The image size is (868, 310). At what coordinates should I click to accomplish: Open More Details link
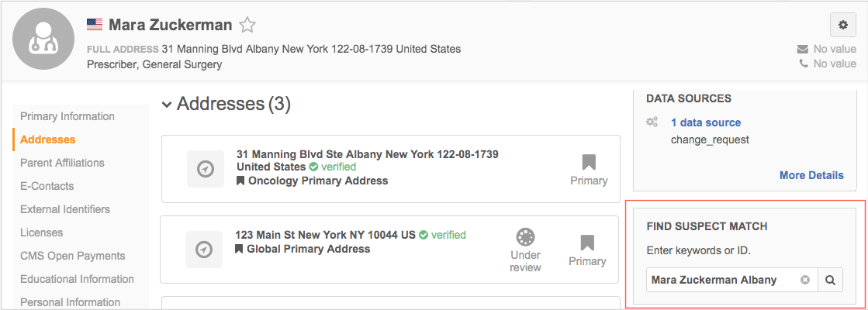pyautogui.click(x=811, y=175)
